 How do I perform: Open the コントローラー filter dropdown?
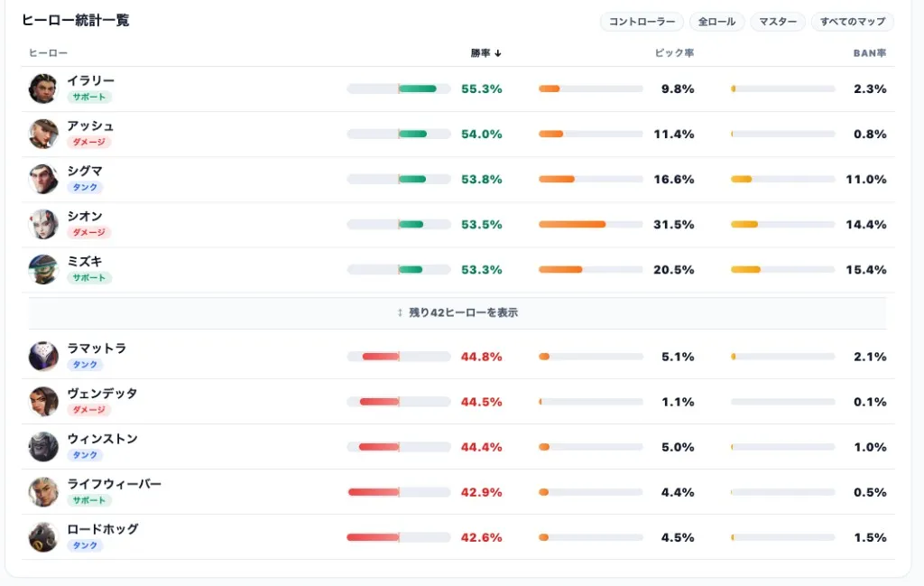click(x=642, y=22)
